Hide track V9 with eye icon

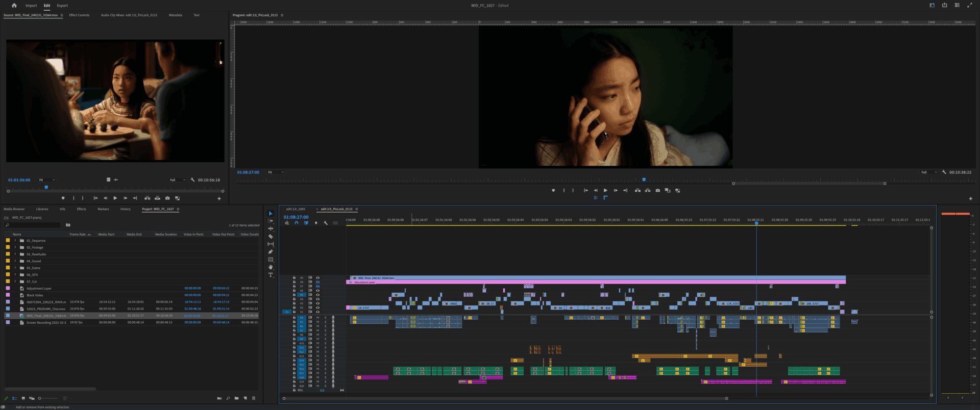[x=317, y=278]
